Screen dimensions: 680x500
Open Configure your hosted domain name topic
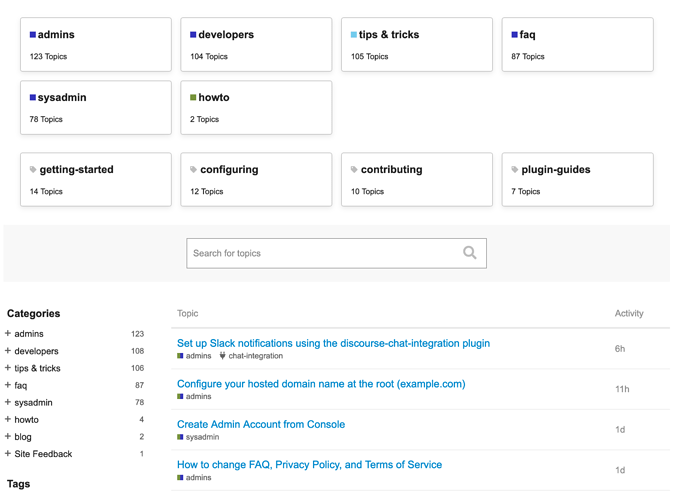(321, 384)
